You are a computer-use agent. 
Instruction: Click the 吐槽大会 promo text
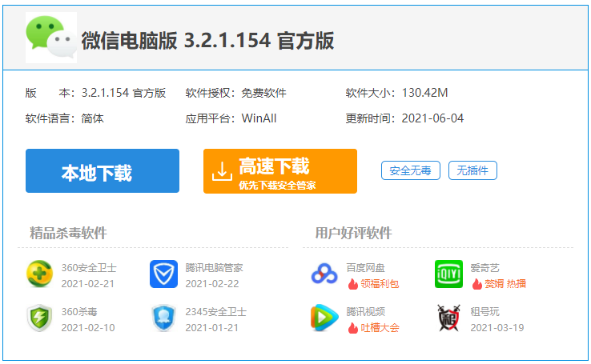380,328
